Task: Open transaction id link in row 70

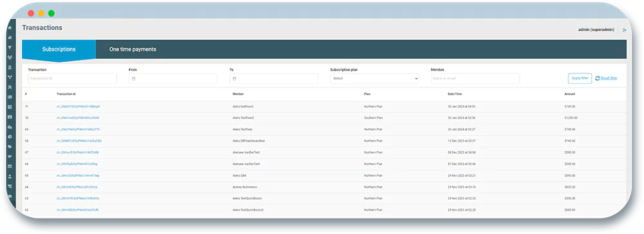Action: [x=78, y=118]
